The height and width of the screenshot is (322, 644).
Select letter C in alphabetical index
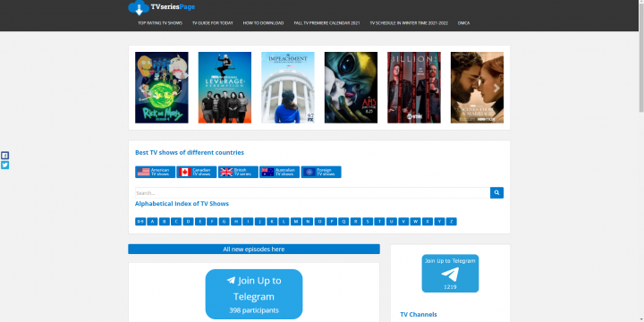[176, 222]
